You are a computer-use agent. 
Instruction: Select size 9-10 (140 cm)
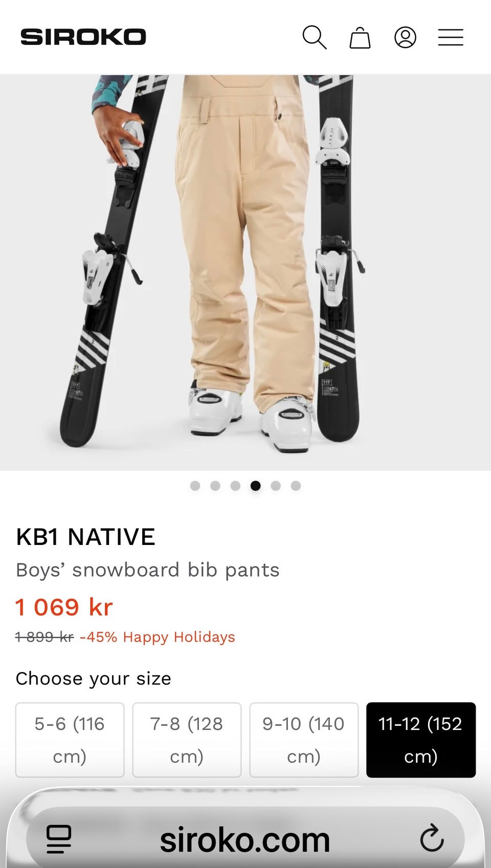pyautogui.click(x=304, y=740)
